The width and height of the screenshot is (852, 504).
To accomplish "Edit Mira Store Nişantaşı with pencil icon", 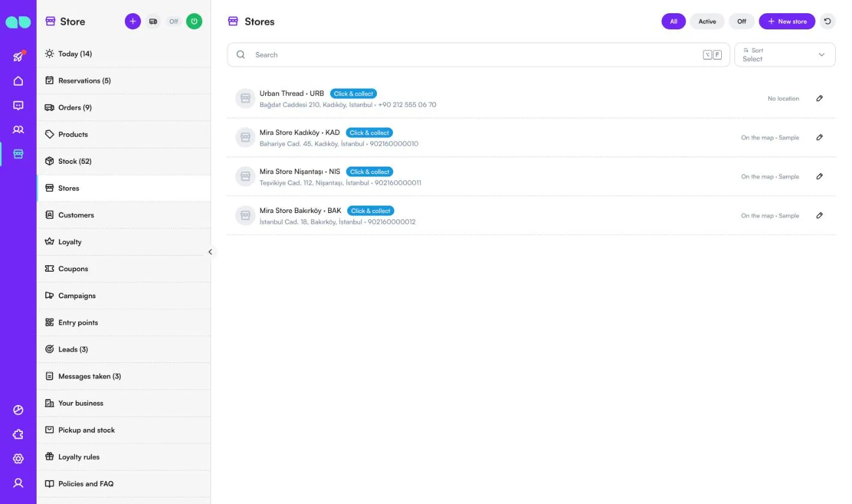I will click(x=820, y=176).
